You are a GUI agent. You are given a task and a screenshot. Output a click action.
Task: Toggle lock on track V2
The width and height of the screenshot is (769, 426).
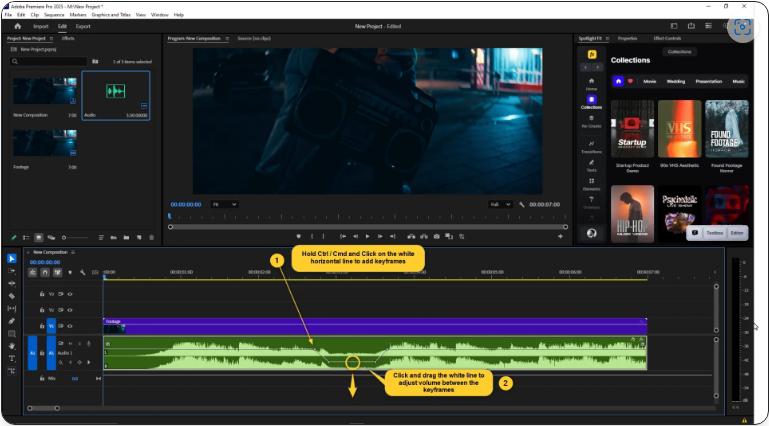click(x=42, y=310)
